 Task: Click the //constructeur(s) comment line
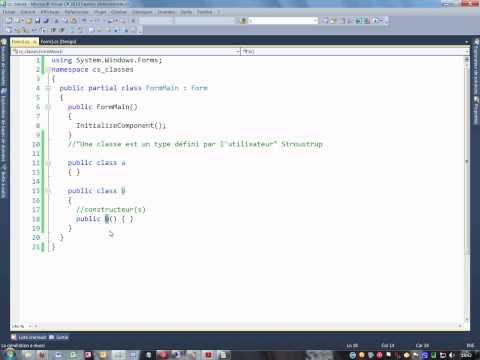pos(111,209)
